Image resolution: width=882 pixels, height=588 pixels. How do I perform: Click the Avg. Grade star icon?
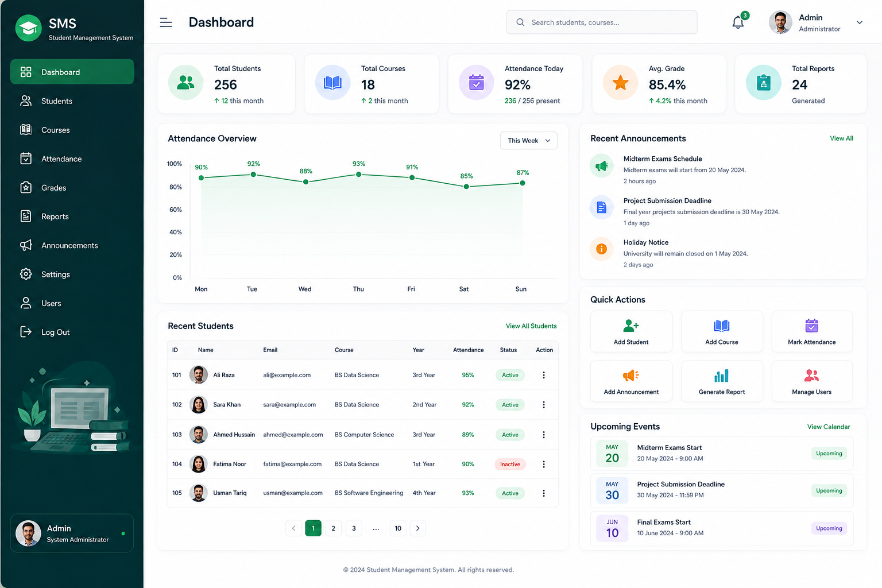coord(620,83)
